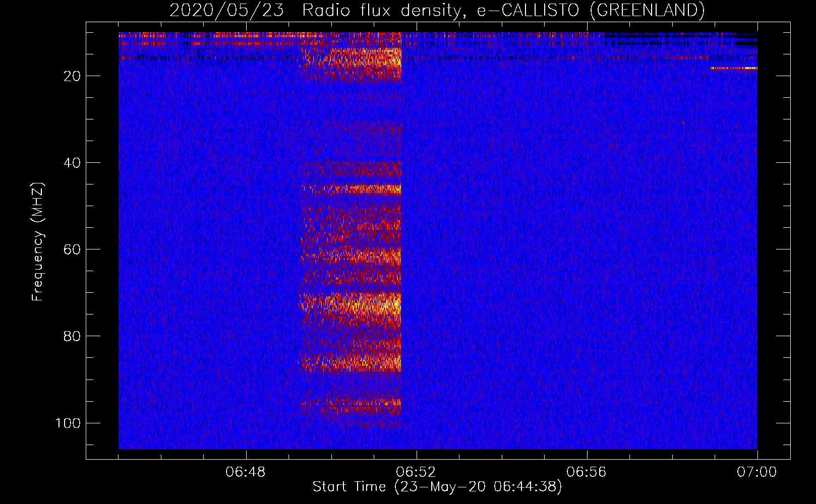The width and height of the screenshot is (816, 504).
Task: Click the 07:00 time tick label
Action: click(x=757, y=472)
